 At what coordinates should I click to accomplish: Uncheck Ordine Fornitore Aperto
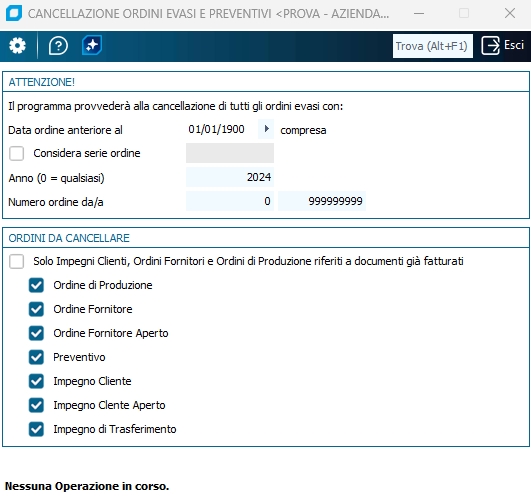click(36, 333)
